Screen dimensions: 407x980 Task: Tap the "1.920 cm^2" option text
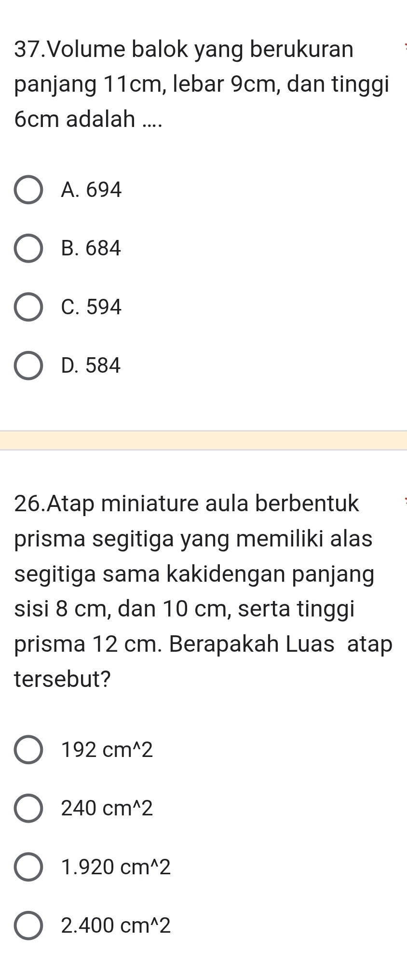(x=116, y=867)
